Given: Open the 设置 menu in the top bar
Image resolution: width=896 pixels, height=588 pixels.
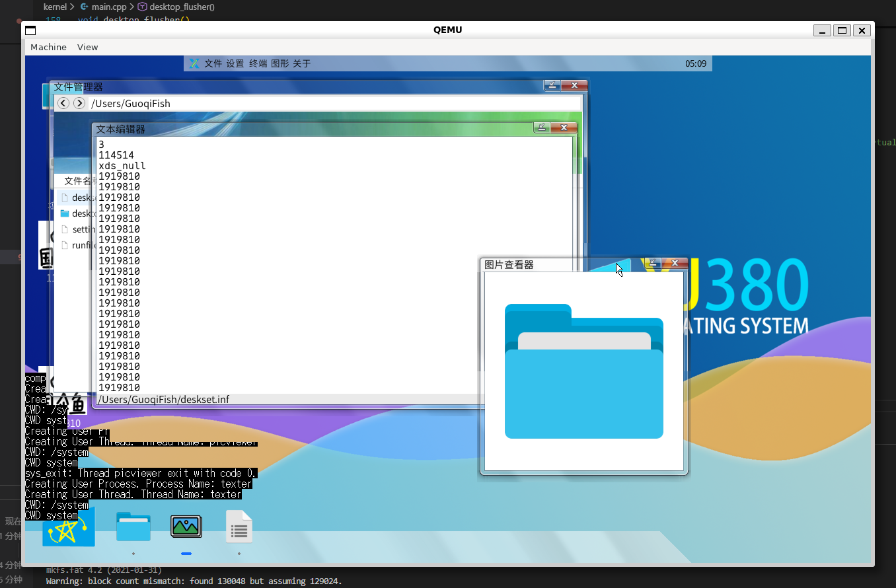Looking at the screenshot, I should 235,63.
